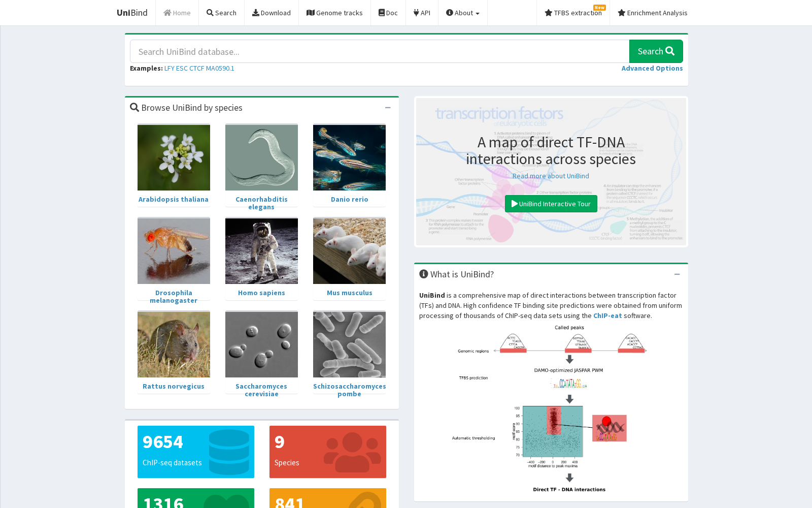Viewport: 812px width, 508px height.
Task: Open the Home menu item
Action: pos(177,13)
